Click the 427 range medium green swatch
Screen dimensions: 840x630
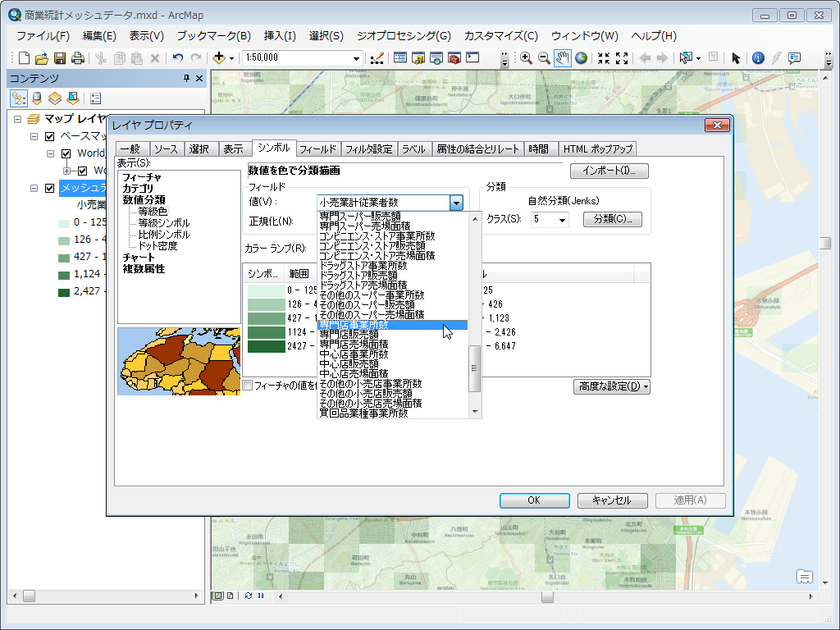[x=267, y=318]
